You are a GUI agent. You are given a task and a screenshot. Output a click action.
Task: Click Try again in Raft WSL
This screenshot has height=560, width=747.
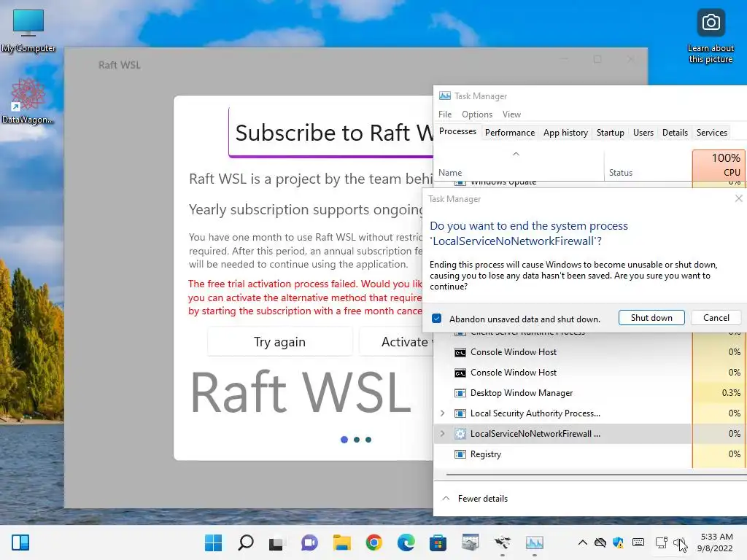pos(279,341)
